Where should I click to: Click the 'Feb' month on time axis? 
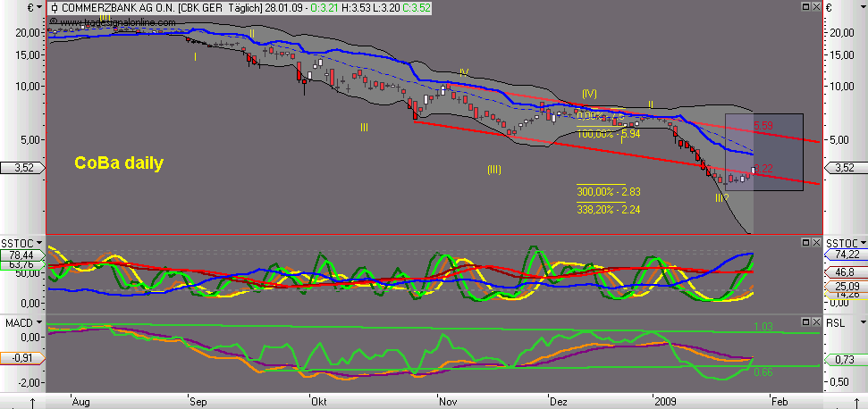[779, 402]
